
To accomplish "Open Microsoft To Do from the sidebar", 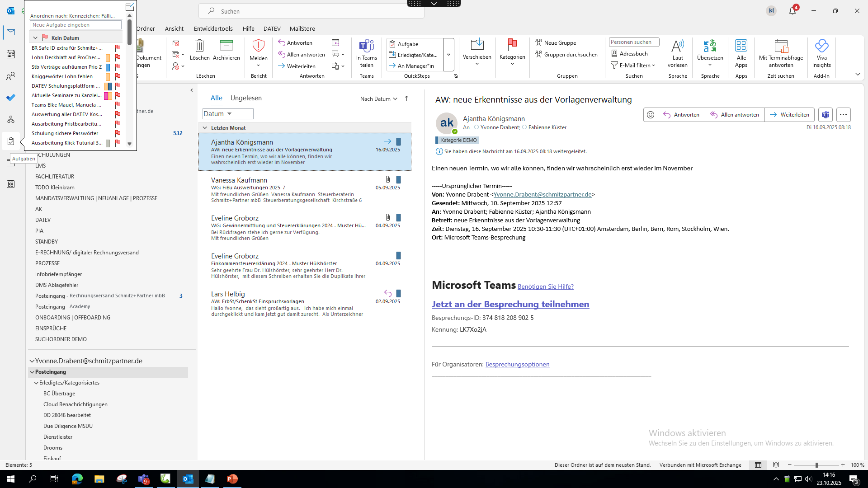I will pos(11,98).
